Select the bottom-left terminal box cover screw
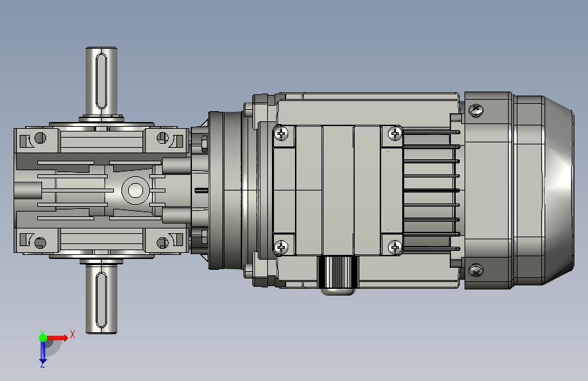 tap(281, 247)
